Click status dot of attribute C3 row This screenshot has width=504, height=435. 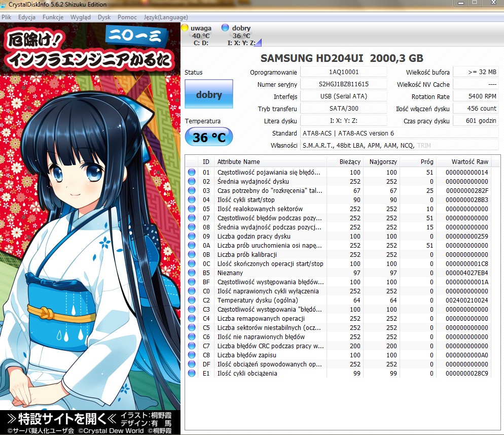192,309
